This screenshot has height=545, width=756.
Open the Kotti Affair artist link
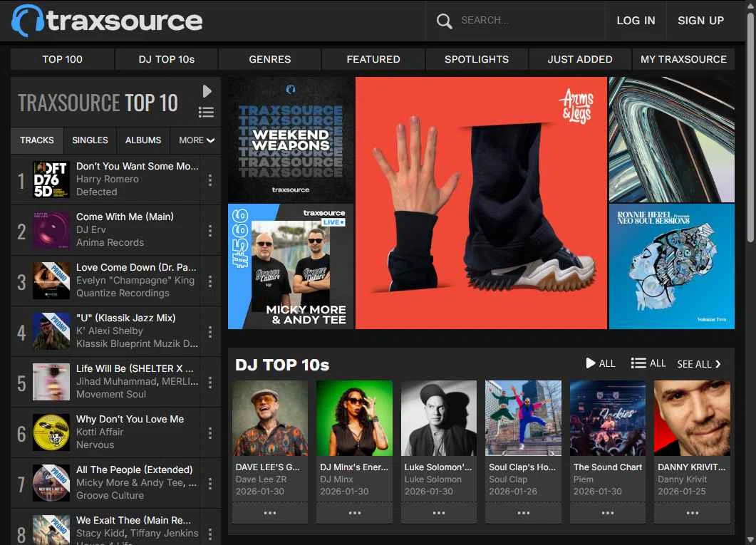click(100, 432)
